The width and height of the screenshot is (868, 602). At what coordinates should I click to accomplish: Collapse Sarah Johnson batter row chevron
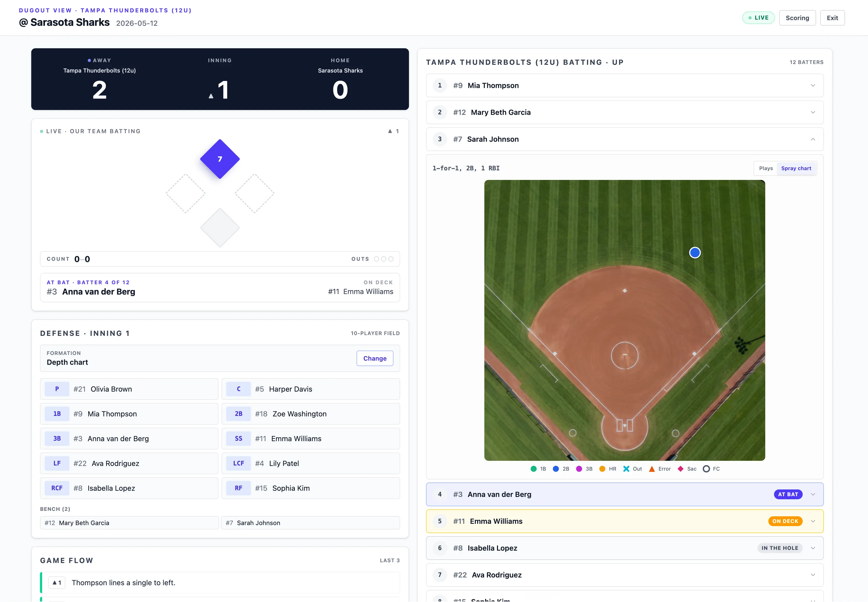point(813,139)
